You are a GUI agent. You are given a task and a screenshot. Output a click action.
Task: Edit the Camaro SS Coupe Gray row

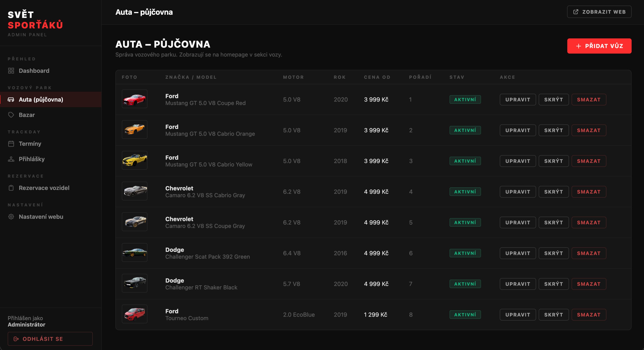point(518,222)
